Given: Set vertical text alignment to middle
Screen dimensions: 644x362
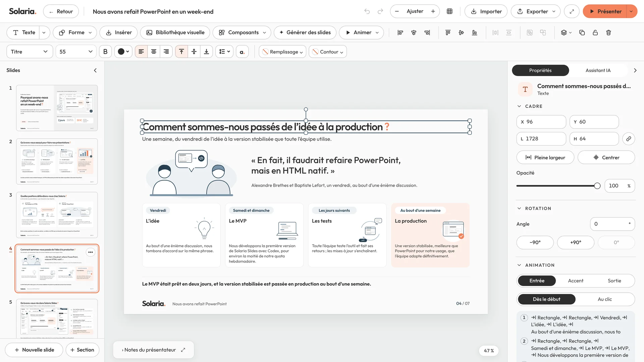Looking at the screenshot, I should 194,52.
